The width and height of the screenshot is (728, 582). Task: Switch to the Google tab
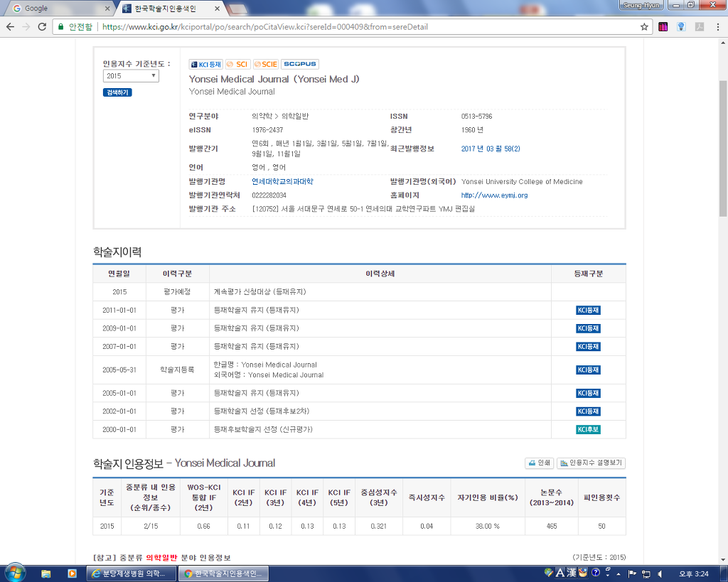coord(58,9)
